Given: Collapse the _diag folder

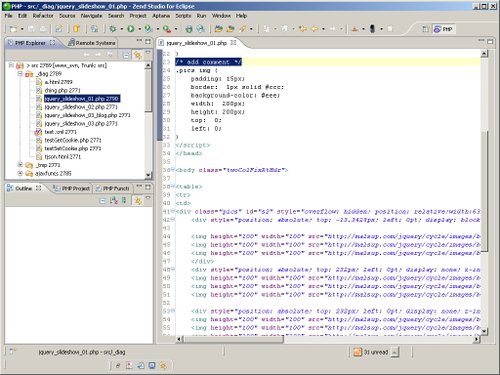Looking at the screenshot, I should 20,73.
